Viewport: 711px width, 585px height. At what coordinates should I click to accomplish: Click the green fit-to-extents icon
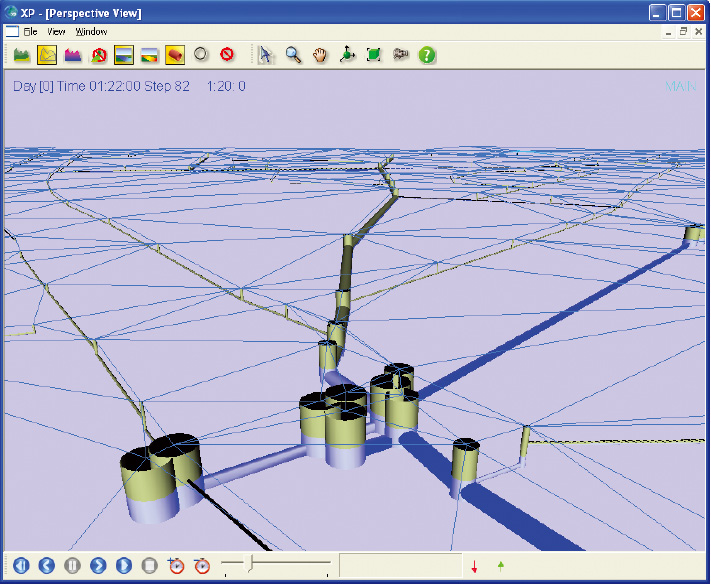(374, 54)
